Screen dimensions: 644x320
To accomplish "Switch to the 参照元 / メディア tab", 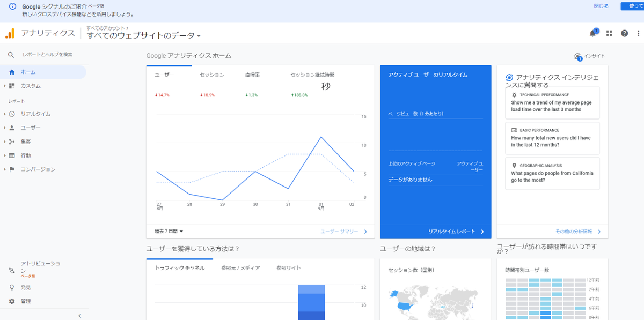I will [240, 268].
